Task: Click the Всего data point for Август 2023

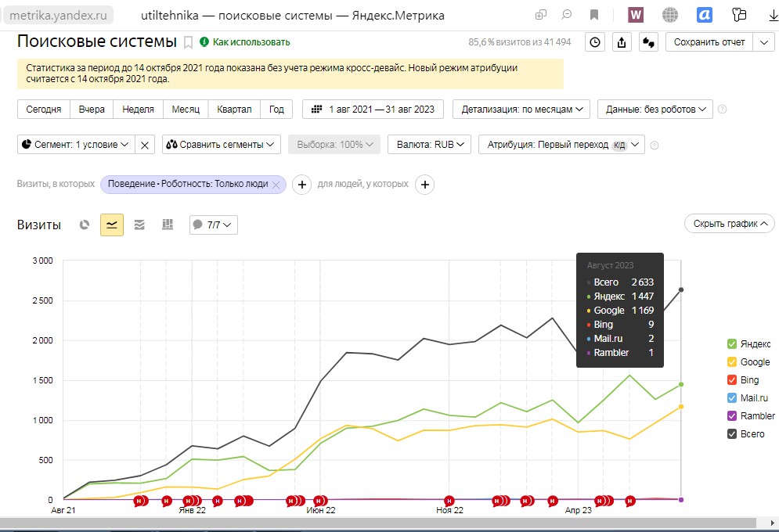Action: tap(681, 289)
